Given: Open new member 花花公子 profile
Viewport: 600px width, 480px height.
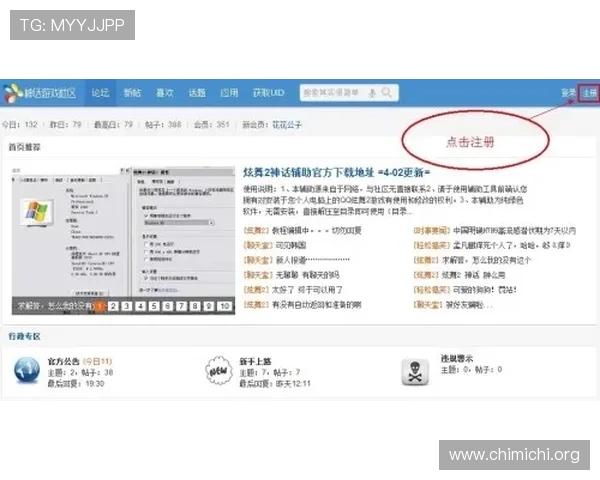Looking at the screenshot, I should pos(287,125).
